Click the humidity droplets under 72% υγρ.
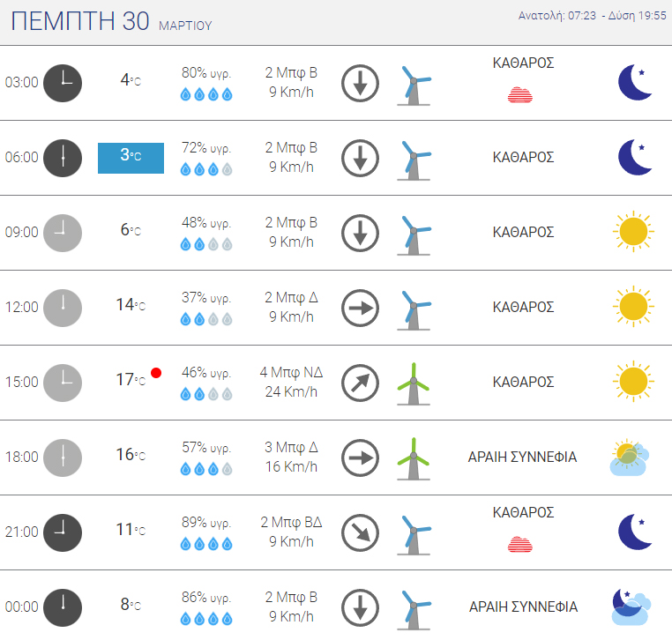 click(206, 169)
